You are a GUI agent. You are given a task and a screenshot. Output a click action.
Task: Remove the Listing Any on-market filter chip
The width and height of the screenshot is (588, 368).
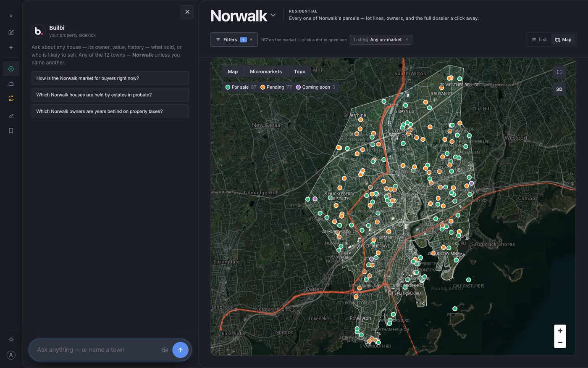[407, 40]
